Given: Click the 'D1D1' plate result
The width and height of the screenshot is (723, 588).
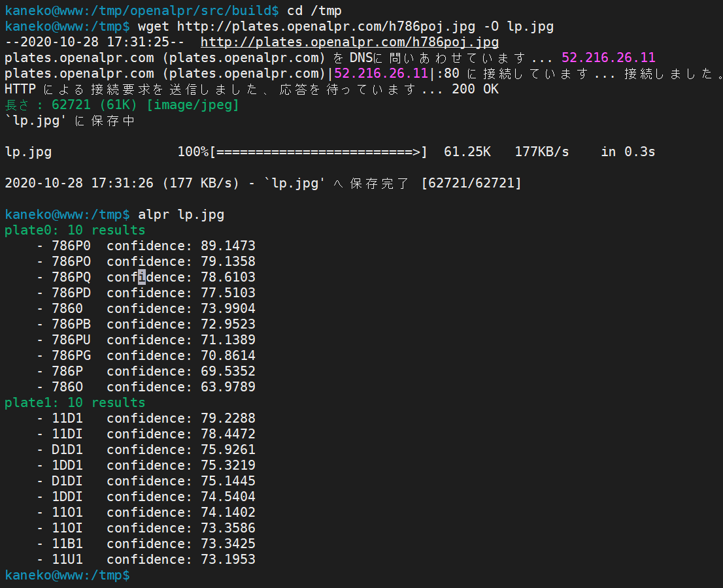Looking at the screenshot, I should pos(67,449).
